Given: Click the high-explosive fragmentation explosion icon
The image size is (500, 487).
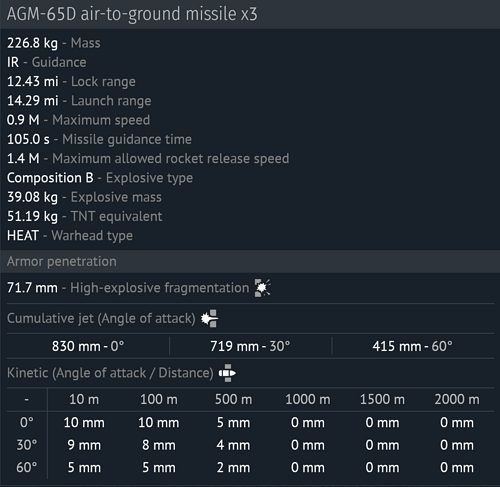Looking at the screenshot, I should click(263, 288).
